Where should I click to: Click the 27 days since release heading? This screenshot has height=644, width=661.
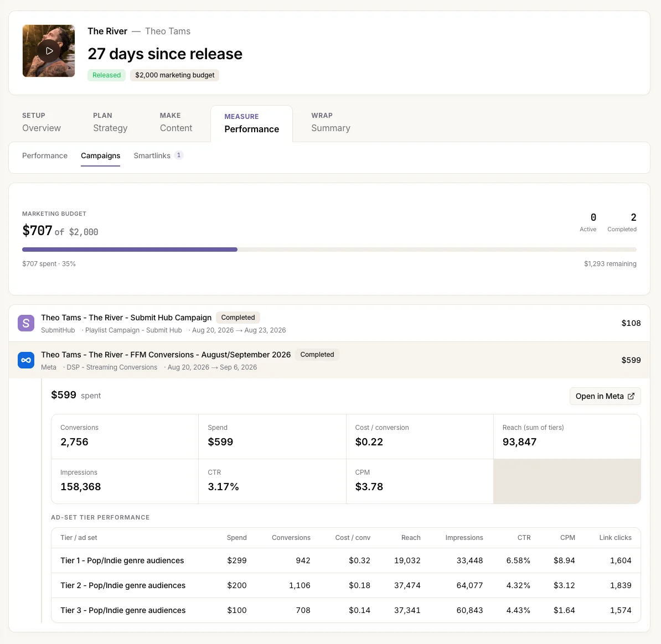(x=165, y=54)
